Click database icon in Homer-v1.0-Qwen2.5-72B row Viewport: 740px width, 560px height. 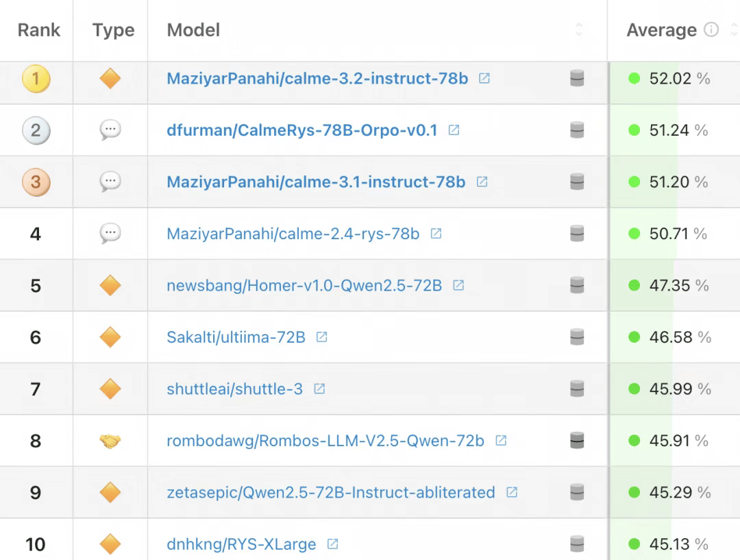[577, 285]
